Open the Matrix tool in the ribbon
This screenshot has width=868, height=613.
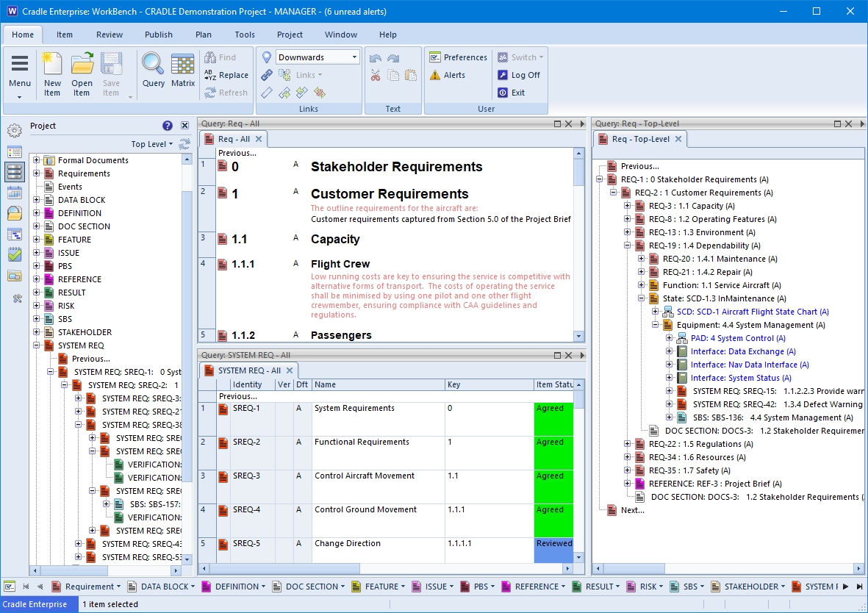point(183,71)
